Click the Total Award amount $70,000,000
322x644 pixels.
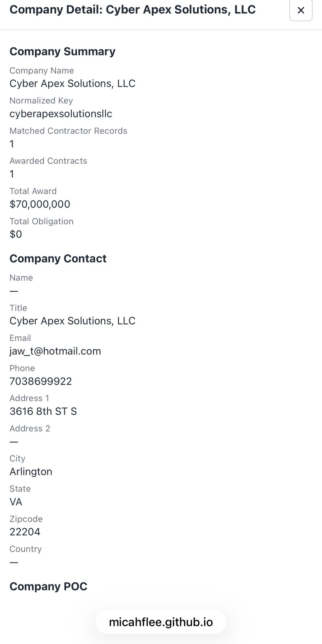click(x=40, y=204)
